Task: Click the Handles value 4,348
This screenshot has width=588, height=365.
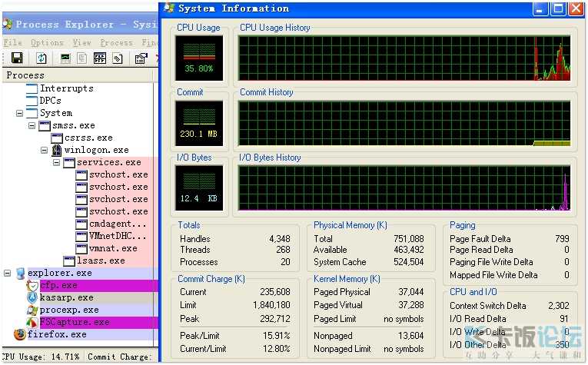Action: tap(280, 239)
